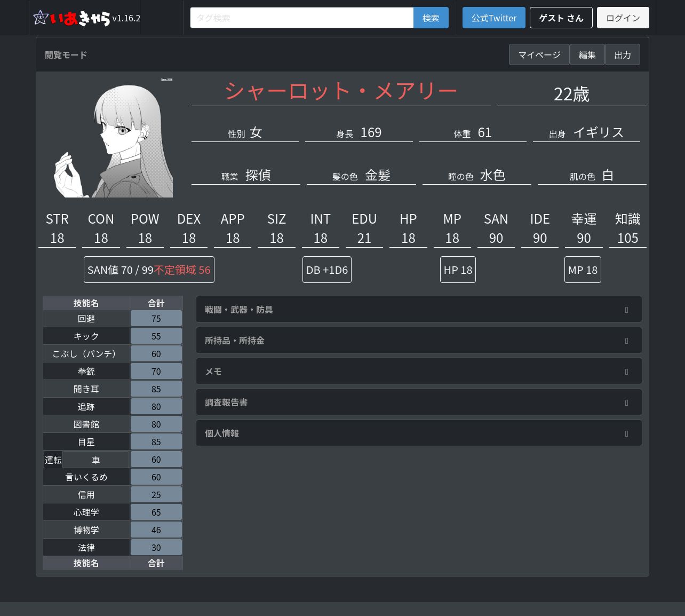
Task: Click the age value 22歳
Action: [x=571, y=94]
